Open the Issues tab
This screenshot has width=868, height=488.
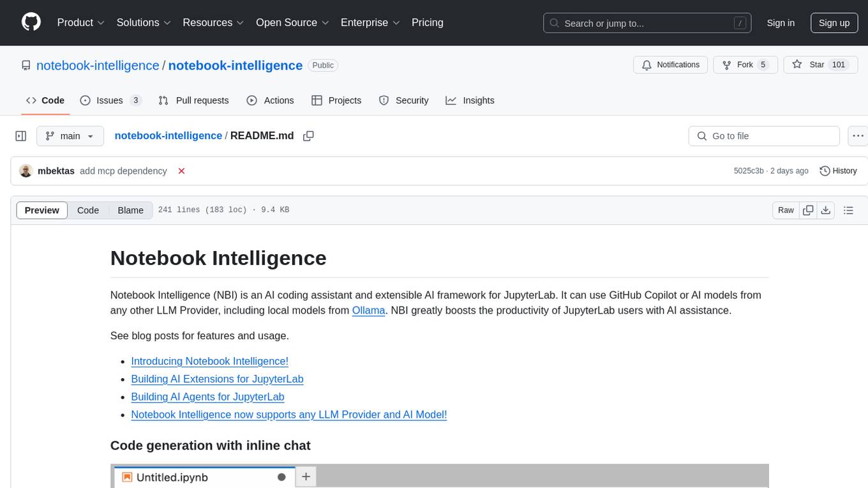click(x=110, y=100)
